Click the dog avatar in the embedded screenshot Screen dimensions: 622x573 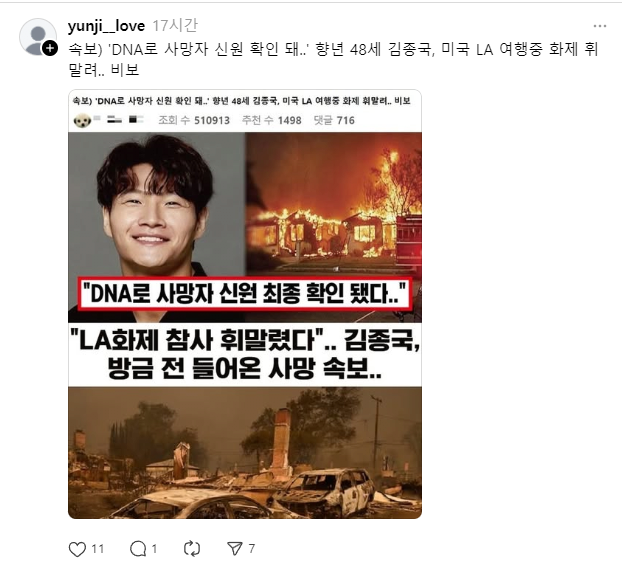[82, 120]
